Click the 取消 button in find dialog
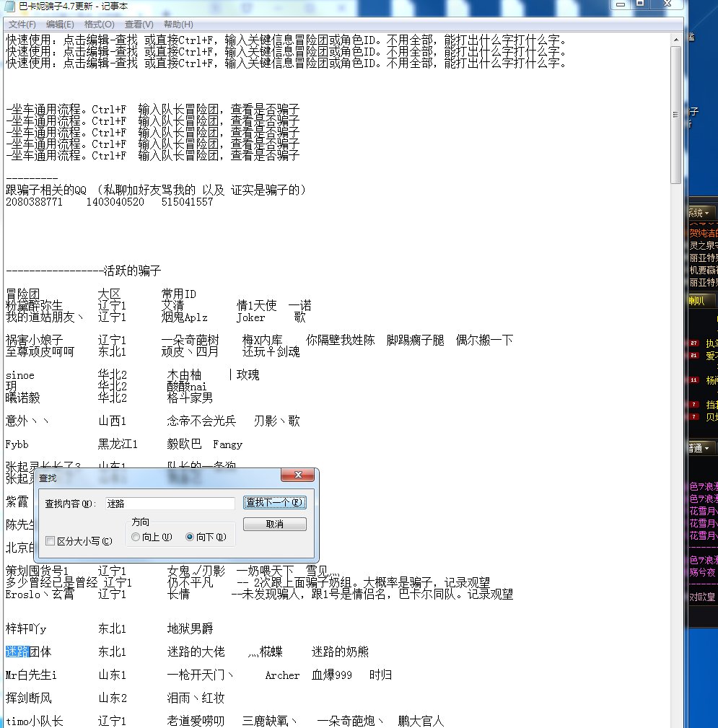The image size is (718, 728). pyautogui.click(x=274, y=524)
